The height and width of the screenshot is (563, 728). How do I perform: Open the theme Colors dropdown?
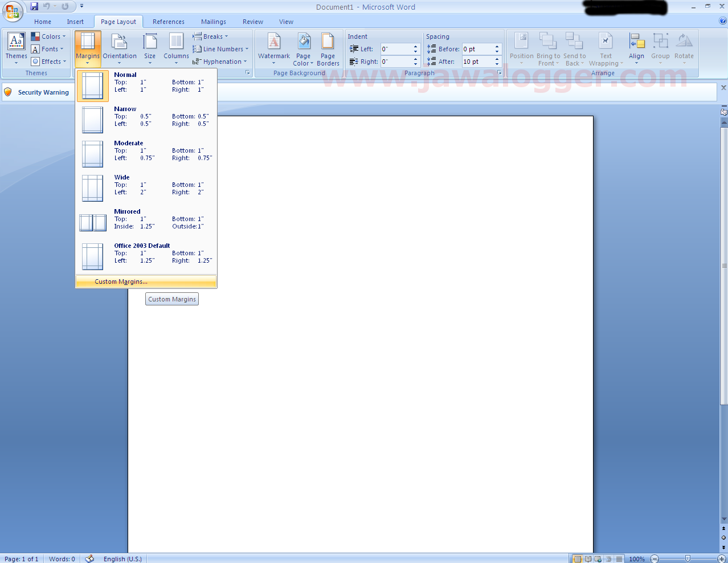(x=49, y=36)
